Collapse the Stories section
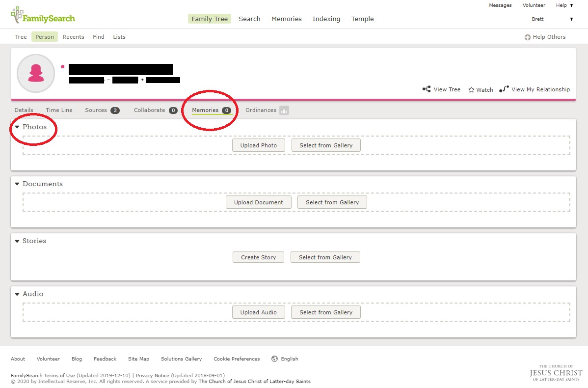 (x=17, y=241)
